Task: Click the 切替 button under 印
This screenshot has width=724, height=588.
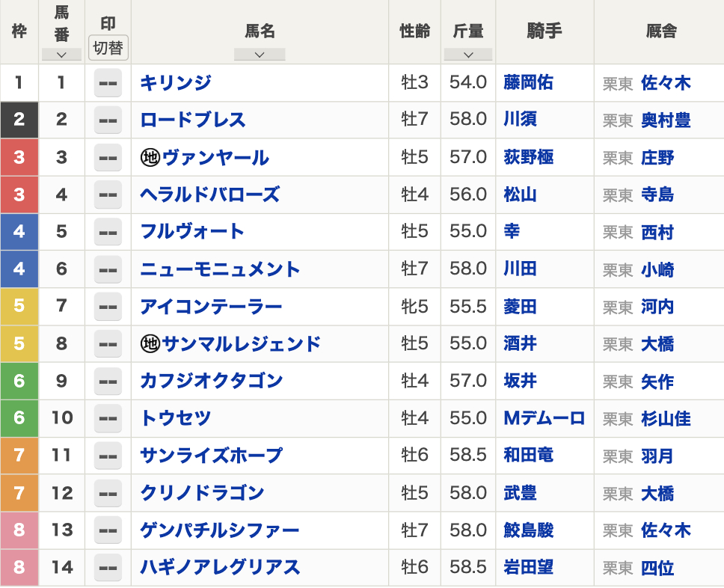Action: (108, 48)
